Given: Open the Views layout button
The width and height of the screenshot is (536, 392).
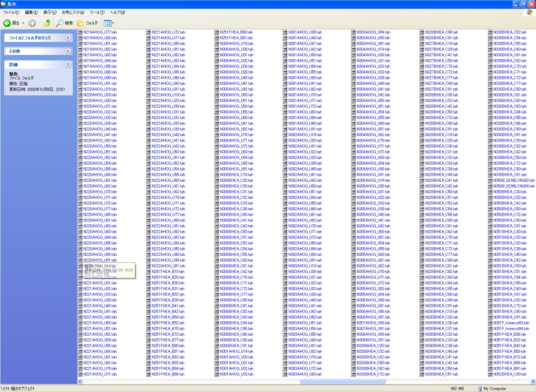Looking at the screenshot, I should 107,23.
